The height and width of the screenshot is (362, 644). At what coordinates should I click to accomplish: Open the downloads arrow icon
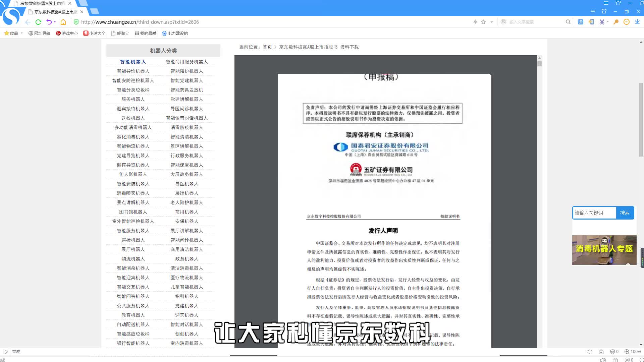click(637, 22)
